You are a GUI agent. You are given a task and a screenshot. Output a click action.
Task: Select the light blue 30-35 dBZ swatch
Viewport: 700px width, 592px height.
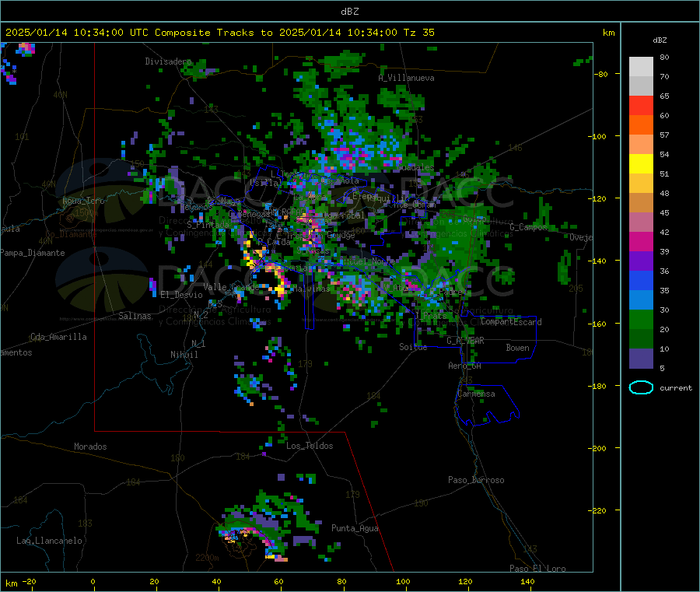[641, 300]
